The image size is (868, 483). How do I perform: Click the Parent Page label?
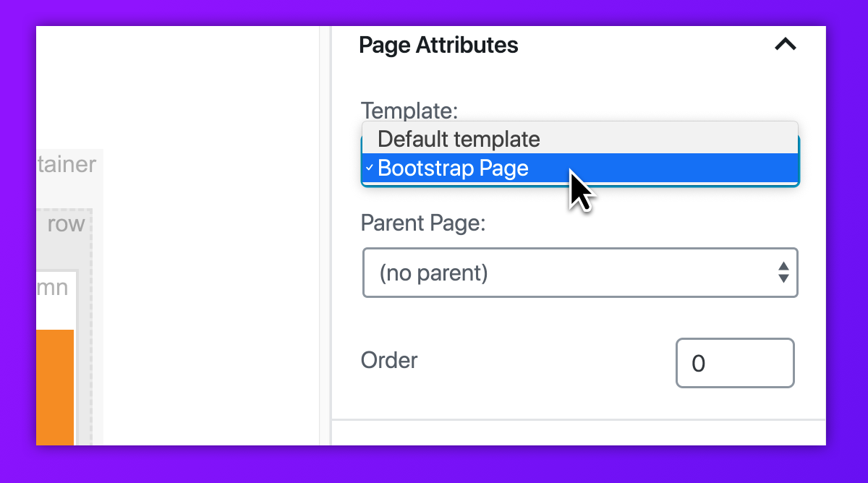[x=423, y=222]
